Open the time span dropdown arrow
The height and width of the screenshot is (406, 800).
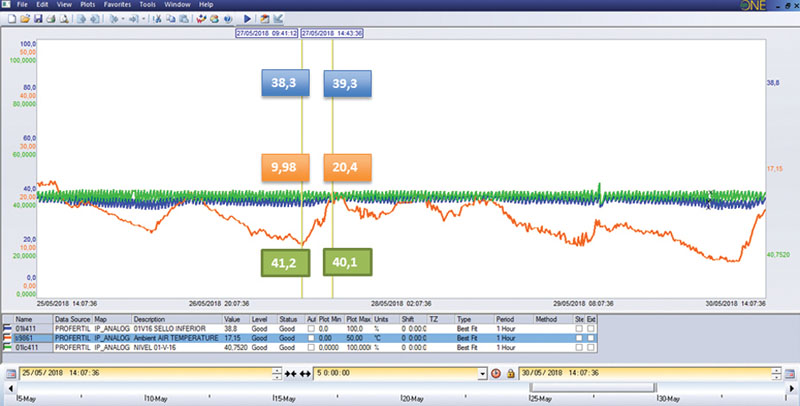pos(483,374)
